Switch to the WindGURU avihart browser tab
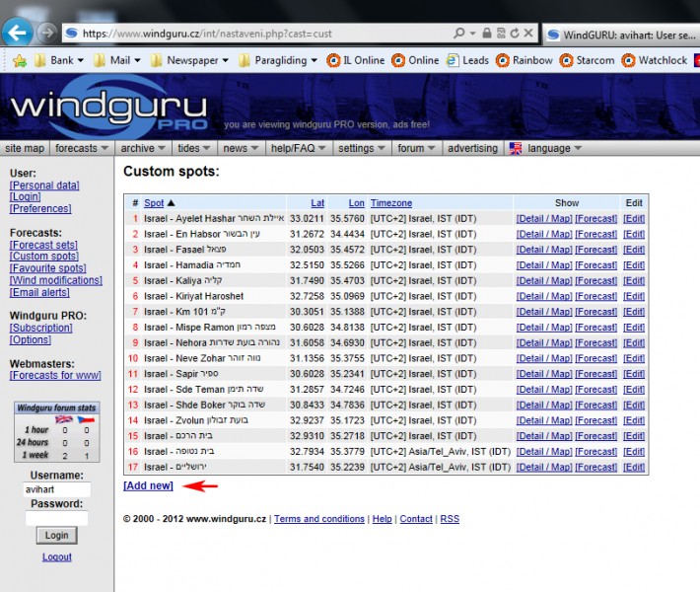The height and width of the screenshot is (592, 700). tap(621, 35)
